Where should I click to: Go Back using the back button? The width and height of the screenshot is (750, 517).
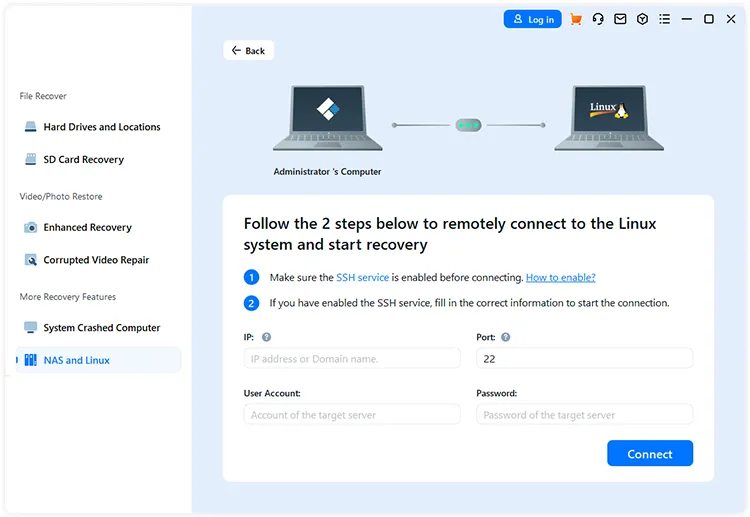(x=248, y=50)
